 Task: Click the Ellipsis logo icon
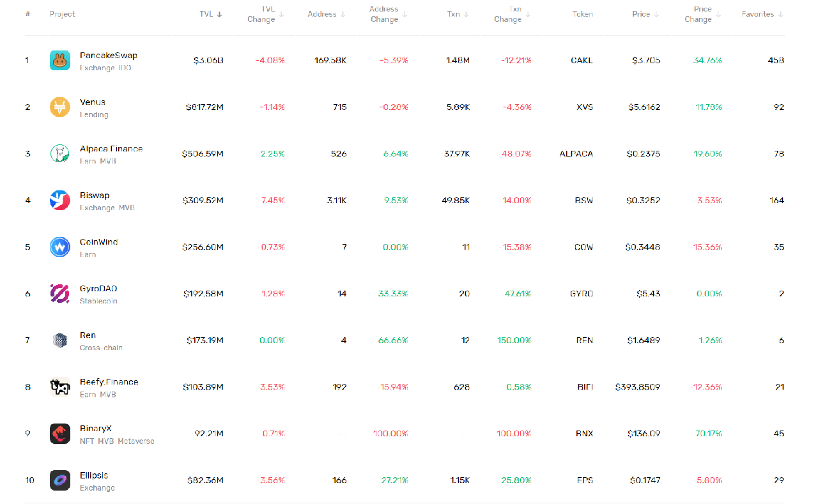[60, 480]
